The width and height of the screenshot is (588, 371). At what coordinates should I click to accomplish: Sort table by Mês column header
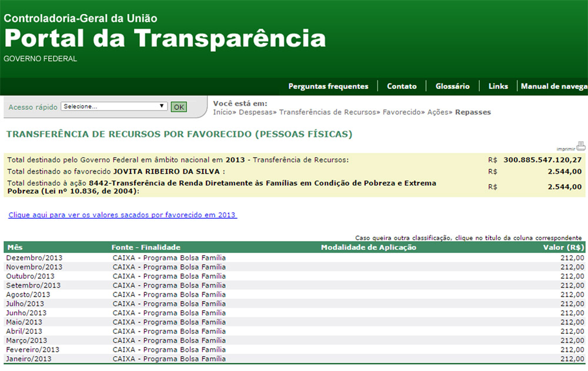(15, 247)
